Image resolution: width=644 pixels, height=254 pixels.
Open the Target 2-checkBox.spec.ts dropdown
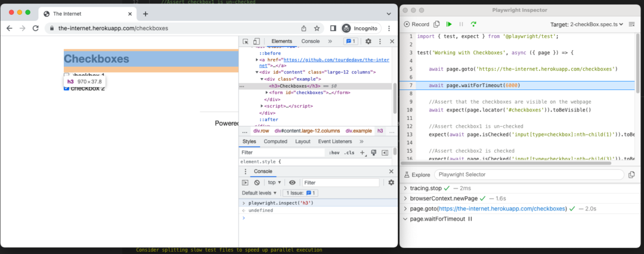[x=586, y=24]
